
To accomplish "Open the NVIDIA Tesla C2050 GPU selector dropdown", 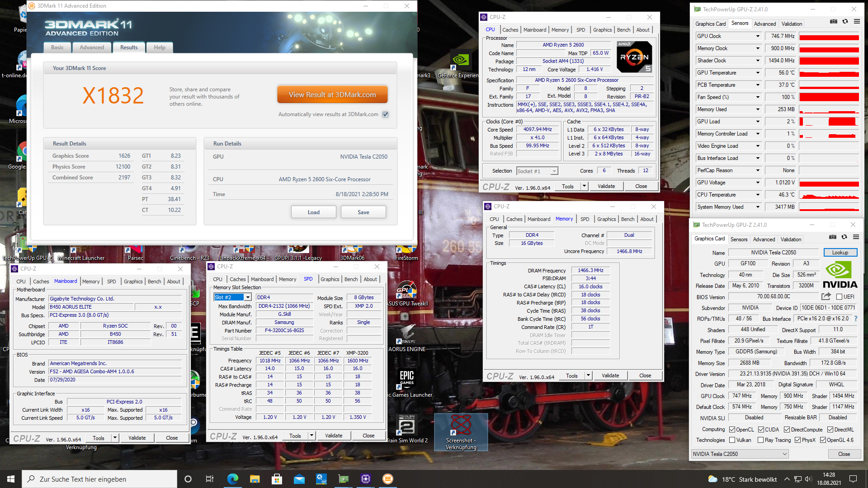I will (x=740, y=454).
